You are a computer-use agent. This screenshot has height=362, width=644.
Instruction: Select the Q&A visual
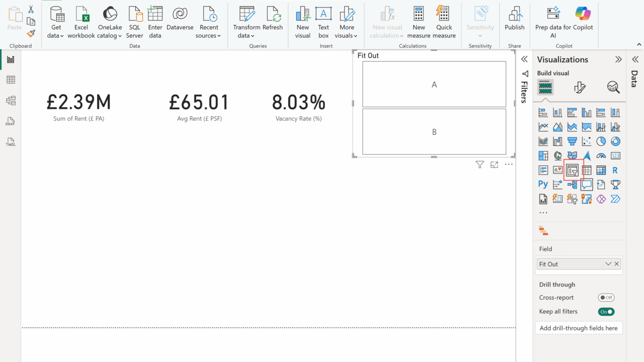coord(587,185)
